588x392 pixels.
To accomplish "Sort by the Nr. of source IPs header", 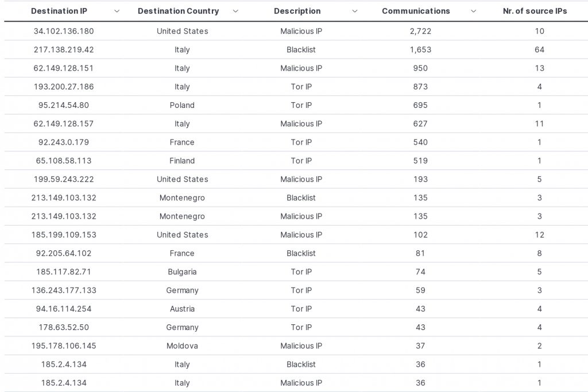I will 535,11.
